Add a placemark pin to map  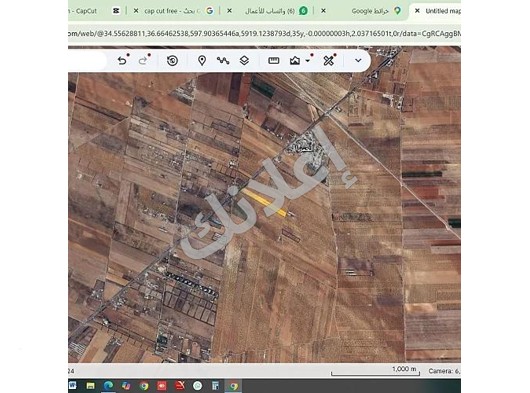tap(202, 61)
